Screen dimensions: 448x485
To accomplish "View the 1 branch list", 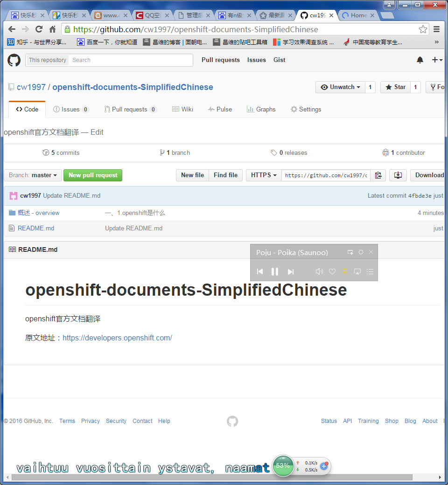I will 175,153.
